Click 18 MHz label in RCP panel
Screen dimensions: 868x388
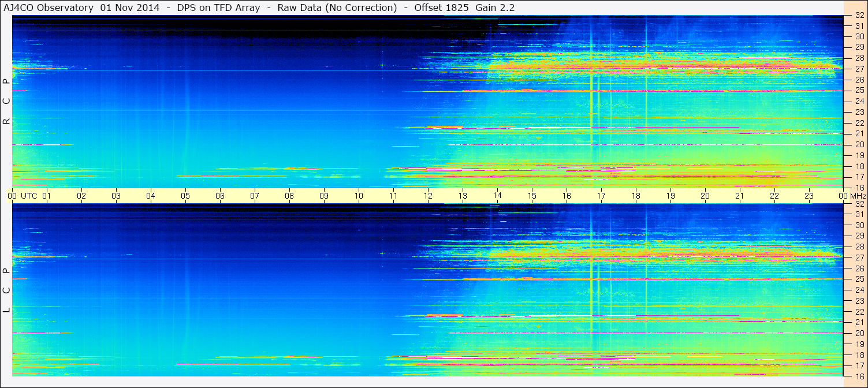pyautogui.click(x=859, y=166)
